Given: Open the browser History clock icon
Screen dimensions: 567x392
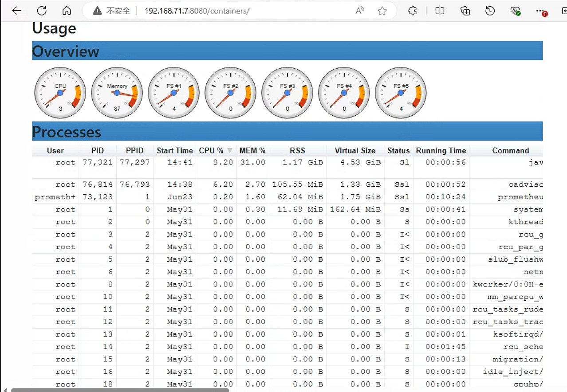Looking at the screenshot, I should click(490, 11).
